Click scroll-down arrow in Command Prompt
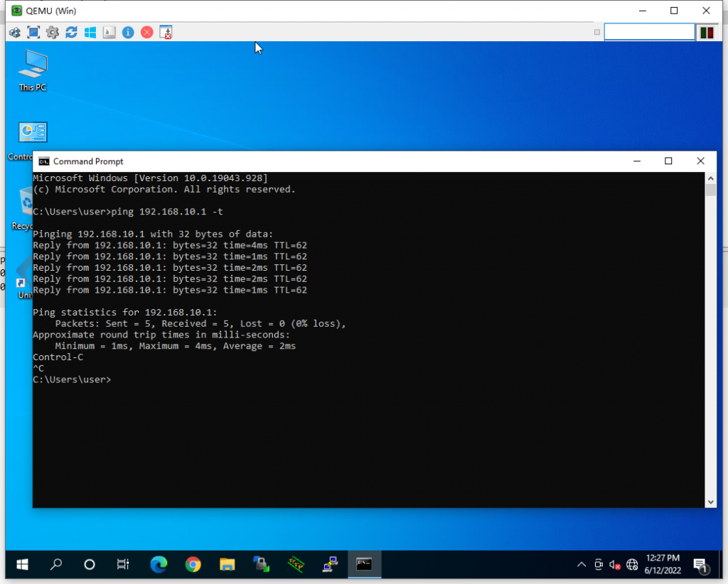728x584 pixels. click(x=710, y=502)
